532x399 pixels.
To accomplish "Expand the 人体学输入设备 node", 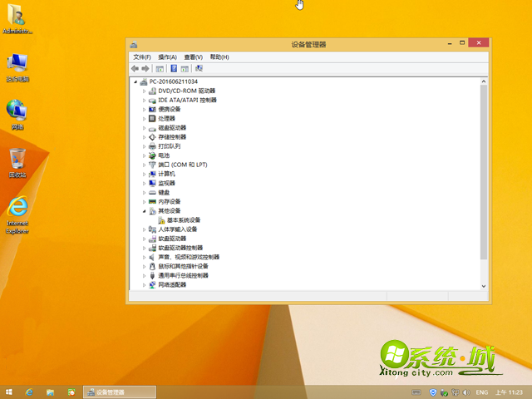I will (x=144, y=229).
